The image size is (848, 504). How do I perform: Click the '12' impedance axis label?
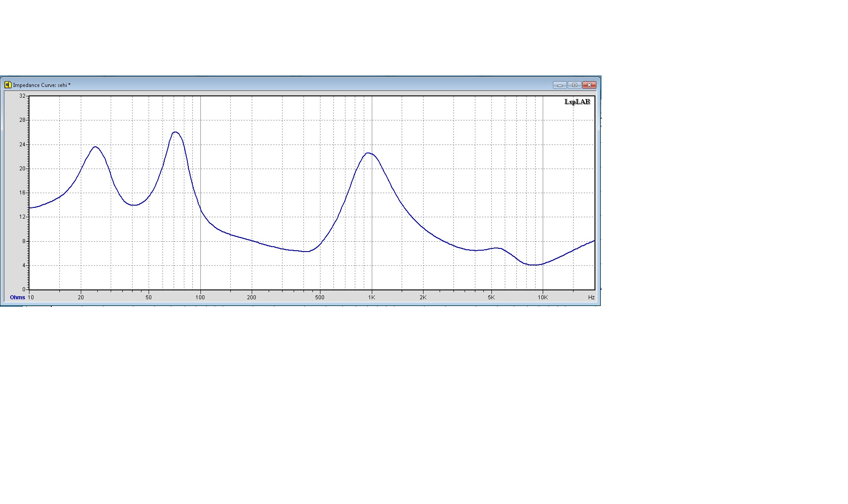point(22,217)
